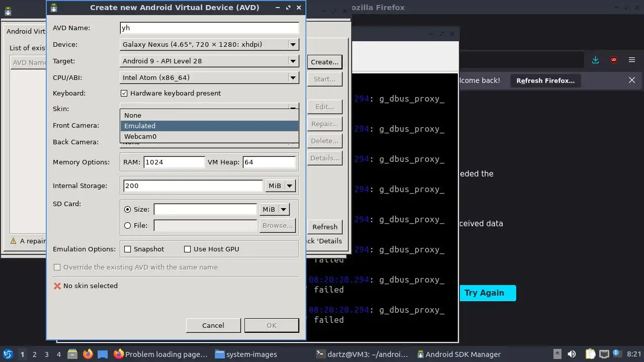This screenshot has height=362, width=644.
Task: Open file manager from panel quick-launch
Action: [73, 354]
